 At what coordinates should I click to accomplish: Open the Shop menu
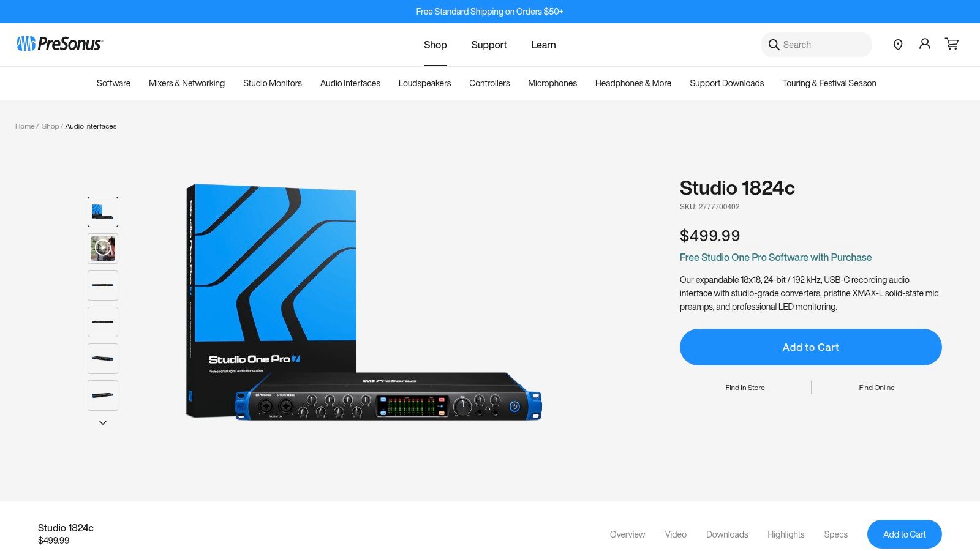pos(435,45)
